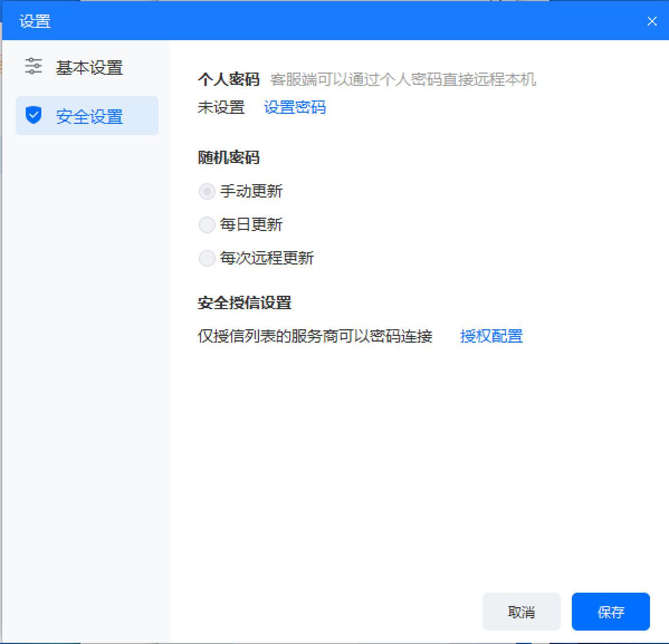669x644 pixels.
Task: Click the 随机密码 section heading
Action: coord(228,157)
